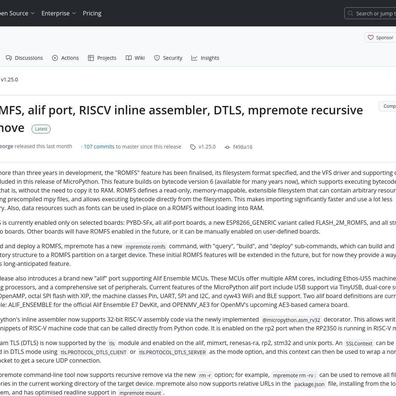Click the 'SSLContext' code text
This screenshot has width=396, height=396.
(x=359, y=343)
